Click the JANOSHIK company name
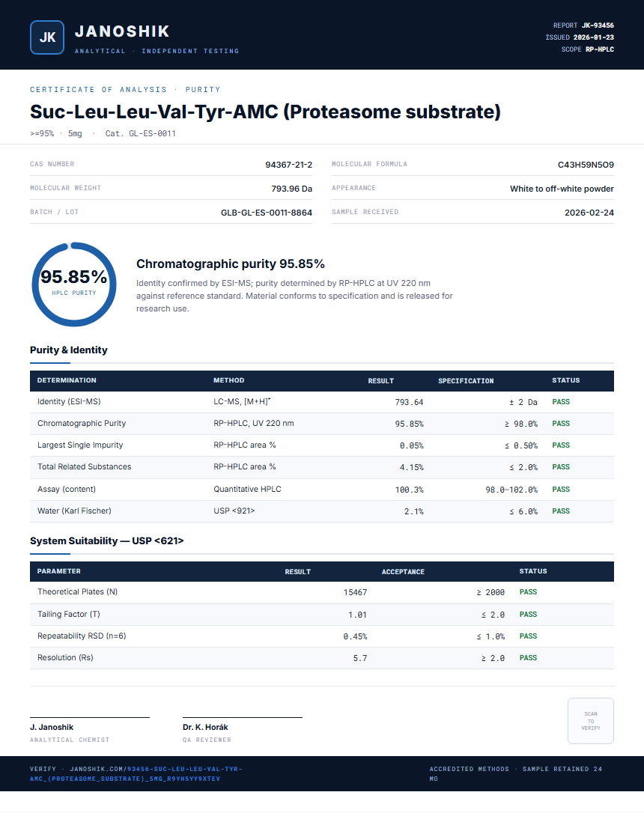Viewport: 644px width, 813px height. (122, 31)
